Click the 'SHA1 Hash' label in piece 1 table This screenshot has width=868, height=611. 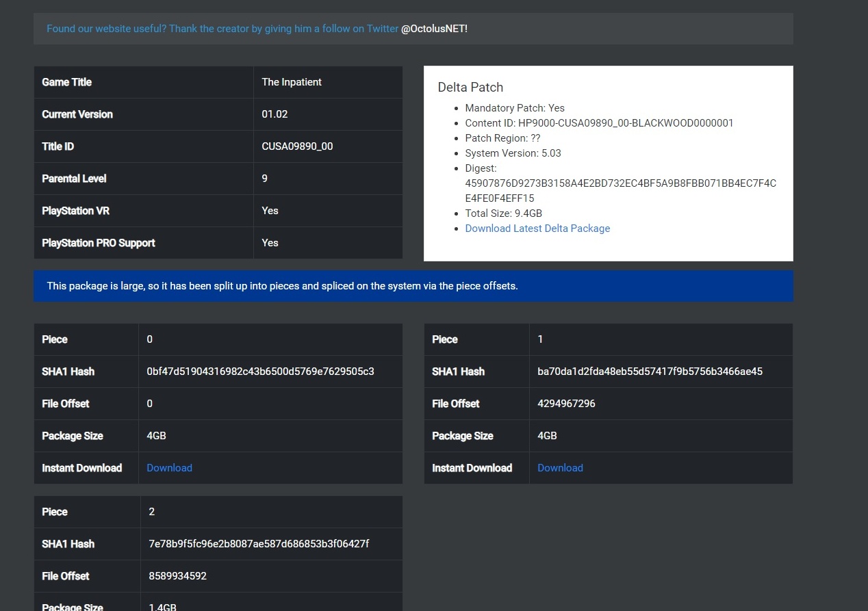click(x=458, y=372)
